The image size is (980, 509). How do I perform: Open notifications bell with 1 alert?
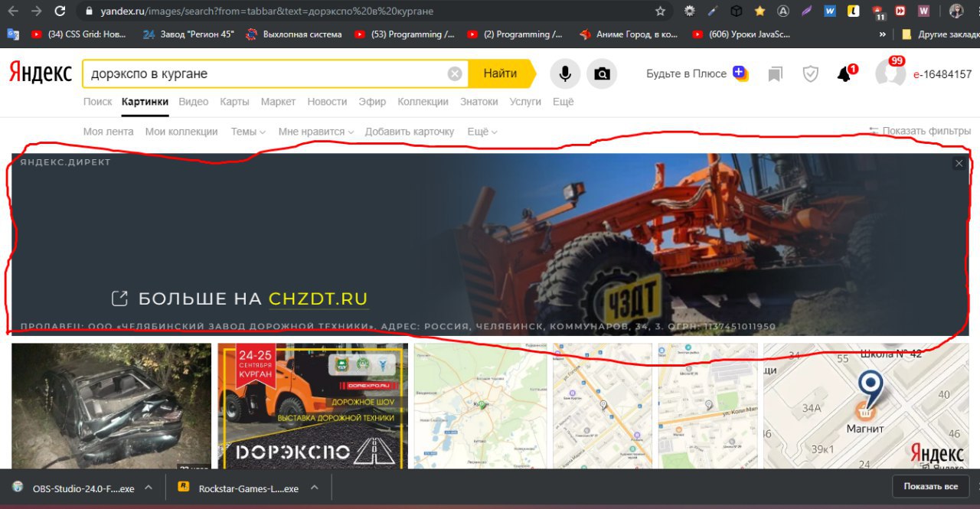tap(845, 73)
